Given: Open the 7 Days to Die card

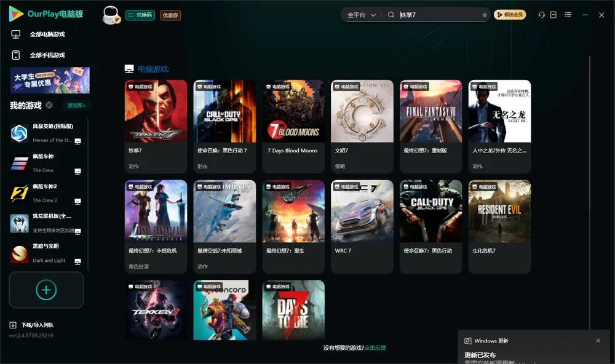Looking at the screenshot, I should point(293,310).
